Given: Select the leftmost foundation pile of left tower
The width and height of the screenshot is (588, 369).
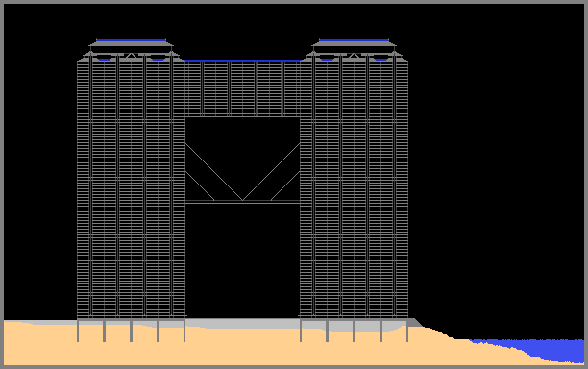Looking at the screenshot, I should click(78, 331).
